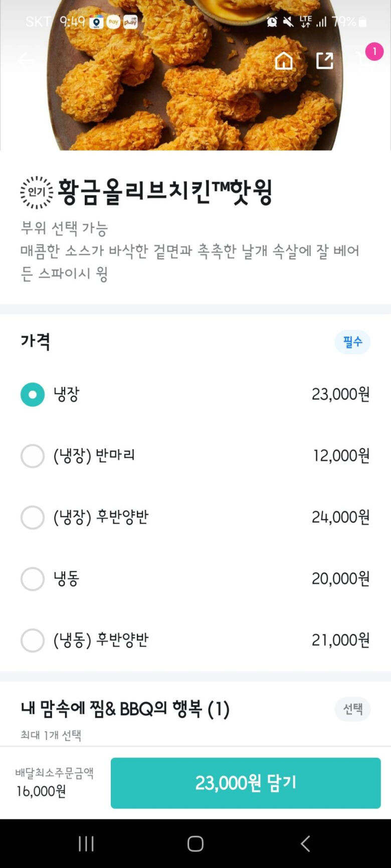Tap the 선택 optional badge
This screenshot has width=391, height=868.
tap(352, 709)
